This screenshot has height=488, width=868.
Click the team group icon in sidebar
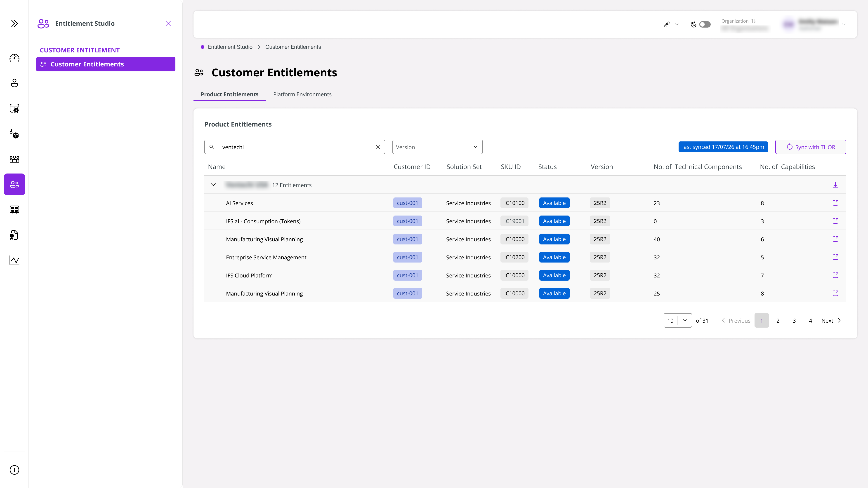pyautogui.click(x=14, y=159)
